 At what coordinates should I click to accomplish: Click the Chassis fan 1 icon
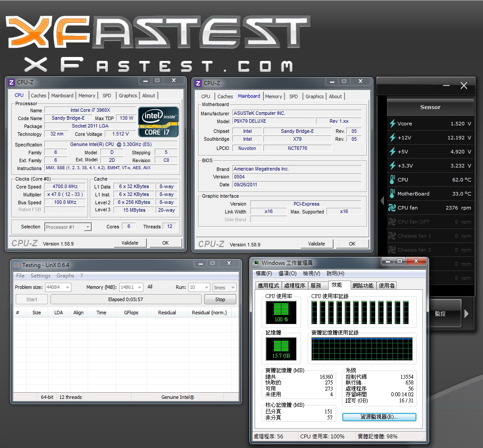point(392,236)
